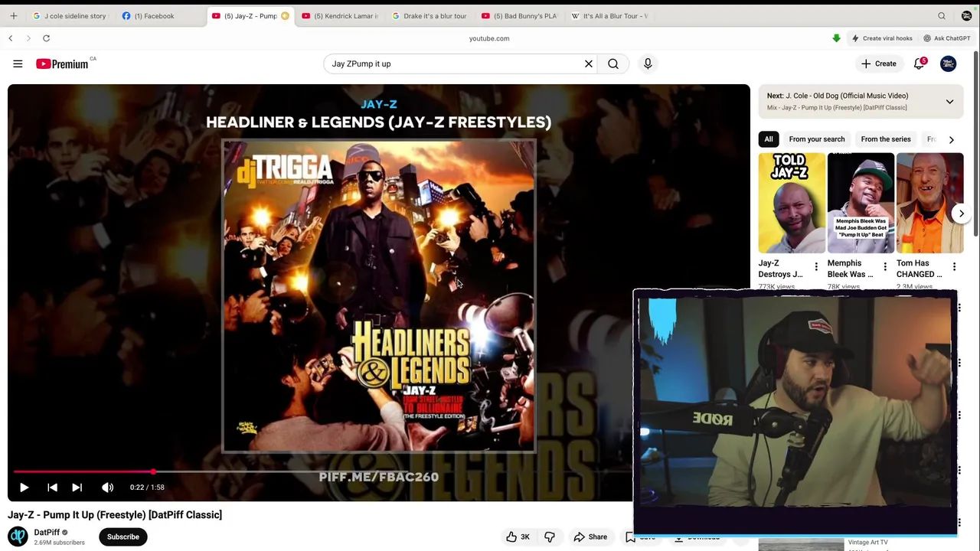Mute the video volume
The height and width of the screenshot is (551, 980).
pyautogui.click(x=107, y=487)
